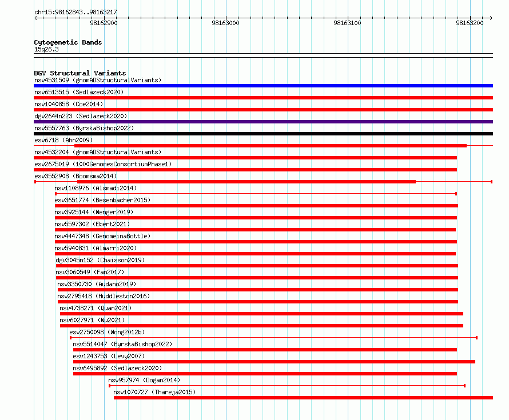Open the esv6718 (Ahn2009) label
The width and height of the screenshot is (509, 420).
coord(63,140)
